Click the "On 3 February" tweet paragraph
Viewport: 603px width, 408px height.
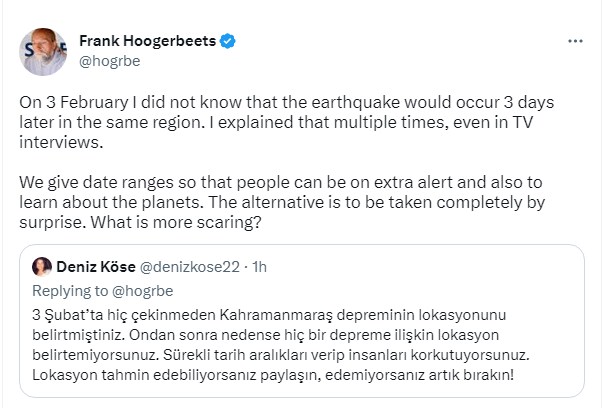(x=280, y=105)
